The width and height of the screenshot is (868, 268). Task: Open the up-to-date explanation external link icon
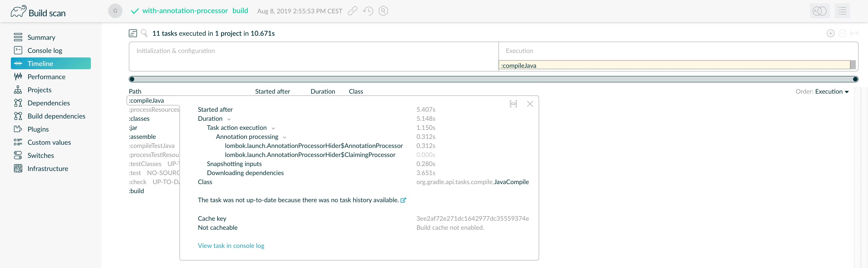pyautogui.click(x=403, y=200)
